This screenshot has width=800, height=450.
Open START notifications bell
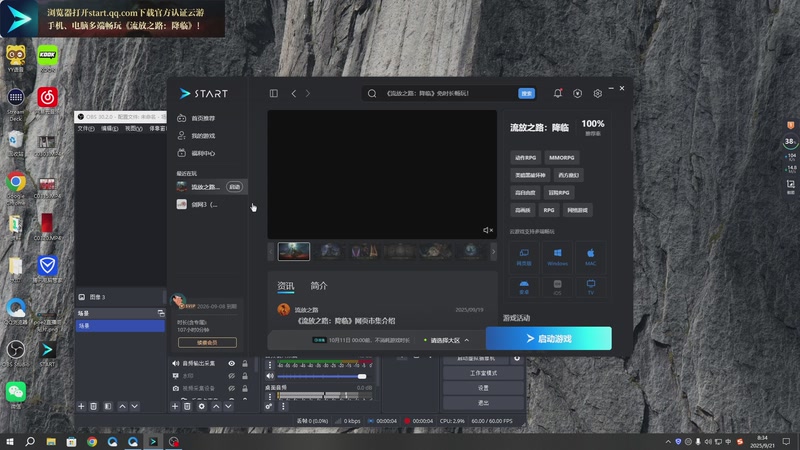[558, 93]
